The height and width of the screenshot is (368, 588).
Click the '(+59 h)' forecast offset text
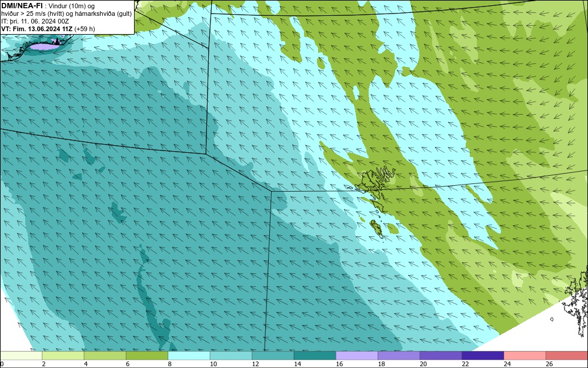pyautogui.click(x=84, y=29)
